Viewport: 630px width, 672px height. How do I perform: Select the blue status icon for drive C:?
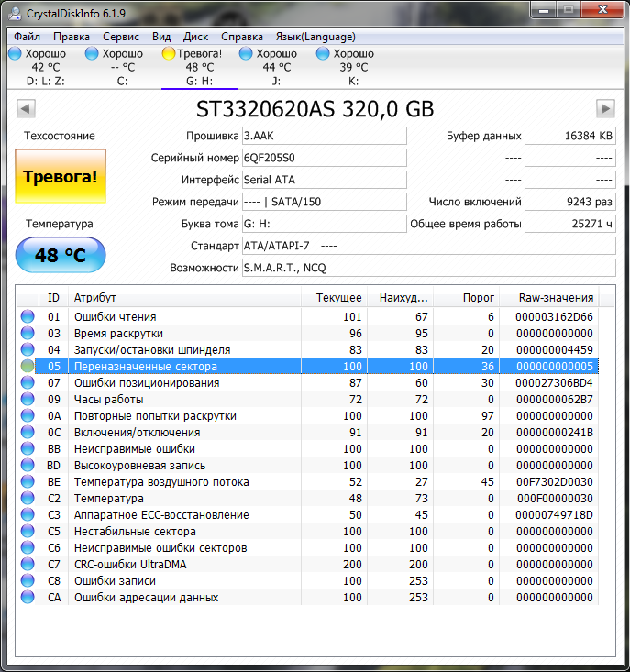pyautogui.click(x=92, y=54)
